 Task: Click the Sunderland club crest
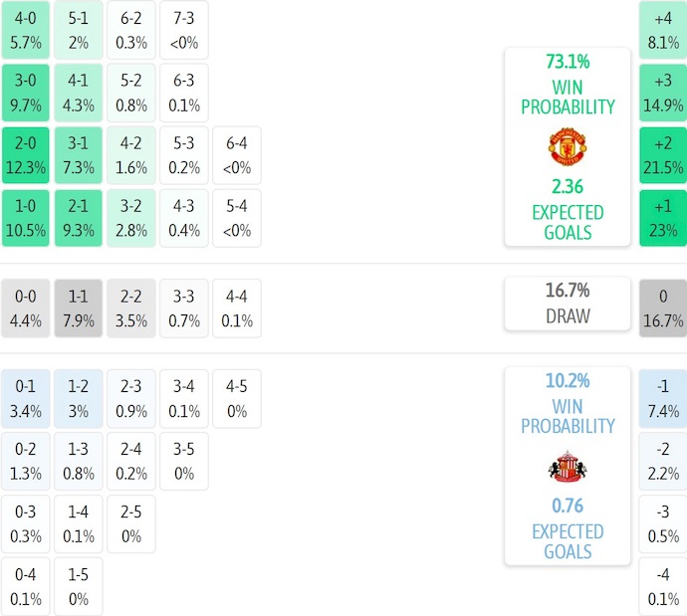point(567,467)
